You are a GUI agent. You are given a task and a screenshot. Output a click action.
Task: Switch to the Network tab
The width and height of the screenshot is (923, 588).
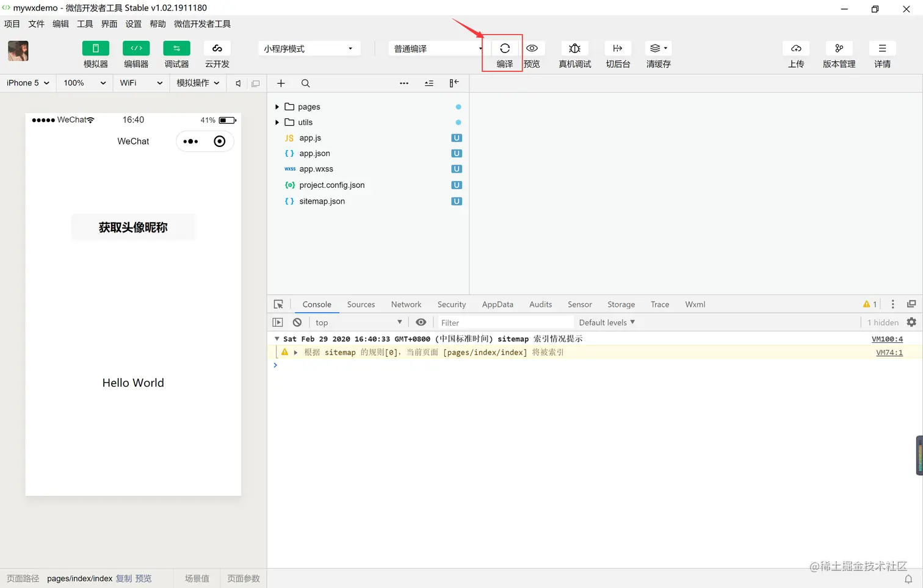pyautogui.click(x=406, y=304)
